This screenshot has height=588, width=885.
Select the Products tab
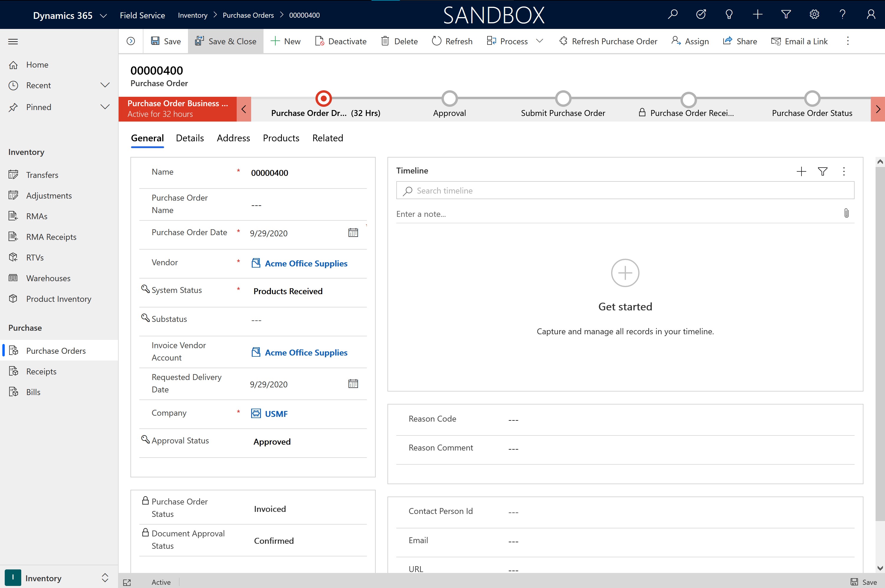click(281, 138)
